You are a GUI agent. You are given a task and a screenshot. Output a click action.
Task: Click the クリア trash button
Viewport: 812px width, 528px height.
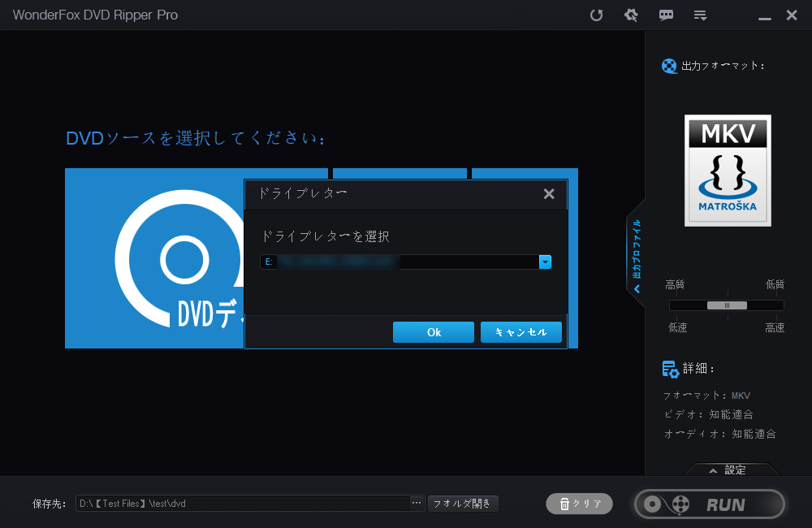point(580,504)
